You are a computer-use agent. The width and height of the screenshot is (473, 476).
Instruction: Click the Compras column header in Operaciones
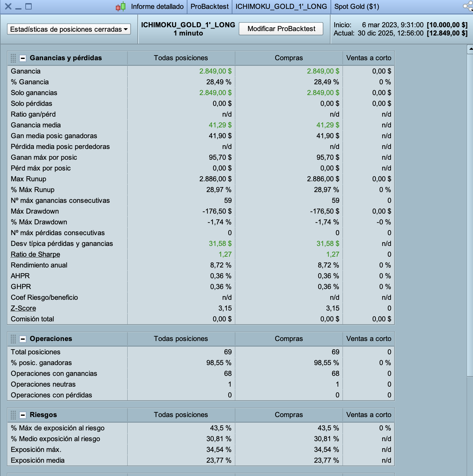tap(289, 339)
